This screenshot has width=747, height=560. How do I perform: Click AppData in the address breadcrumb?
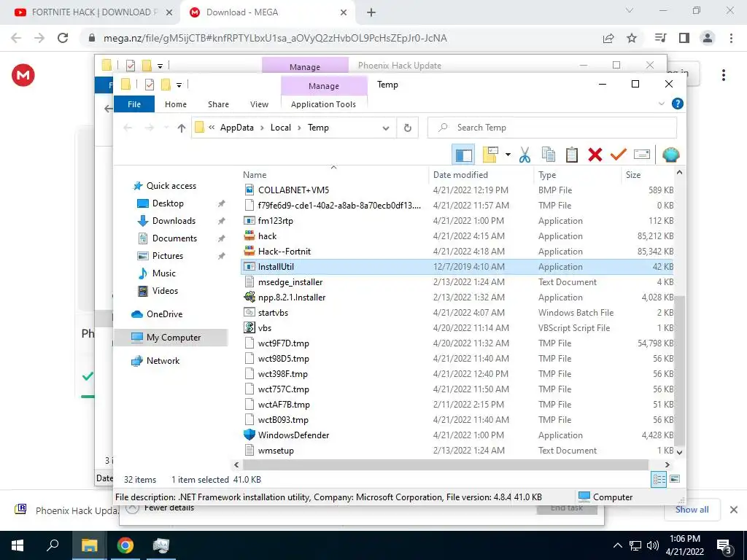(237, 128)
